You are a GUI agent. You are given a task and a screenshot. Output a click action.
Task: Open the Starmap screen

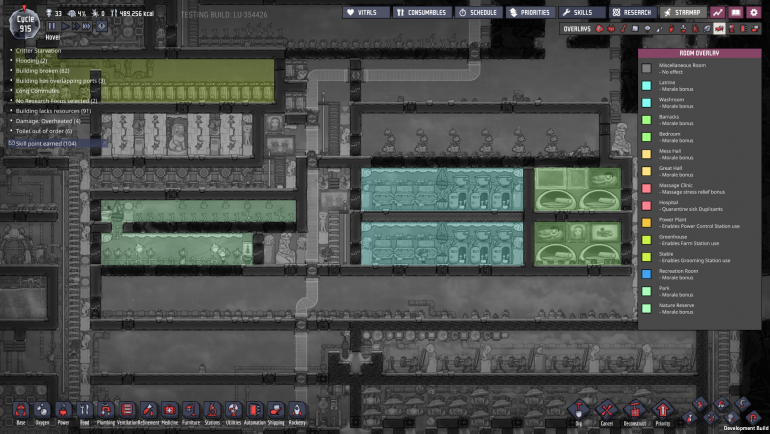(683, 12)
